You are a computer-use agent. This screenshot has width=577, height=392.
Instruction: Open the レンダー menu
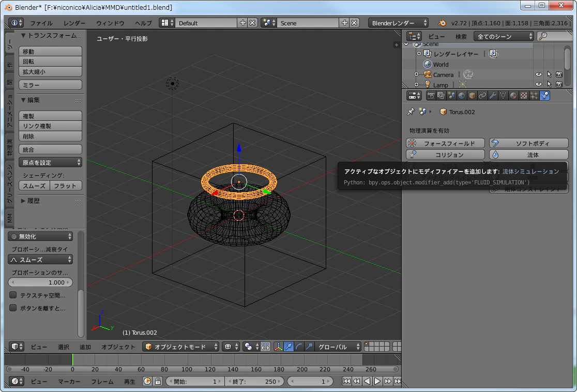[74, 23]
